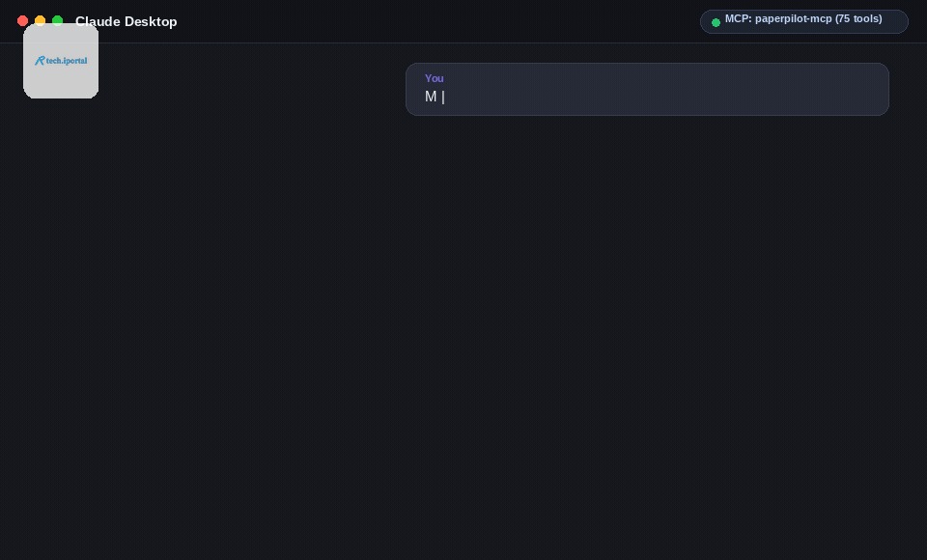Place cursor at the text caret after M
This screenshot has width=927, height=560.
click(x=443, y=97)
